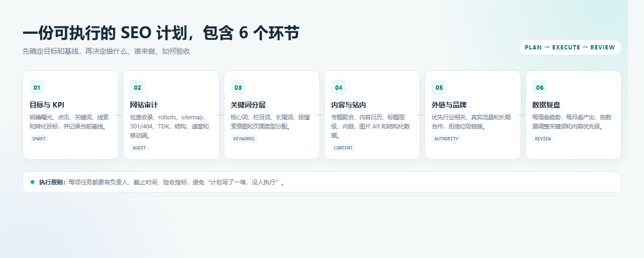Click the PLAN → EXECUTE → REVIEW pill
This screenshot has height=258, width=644.
[569, 47]
